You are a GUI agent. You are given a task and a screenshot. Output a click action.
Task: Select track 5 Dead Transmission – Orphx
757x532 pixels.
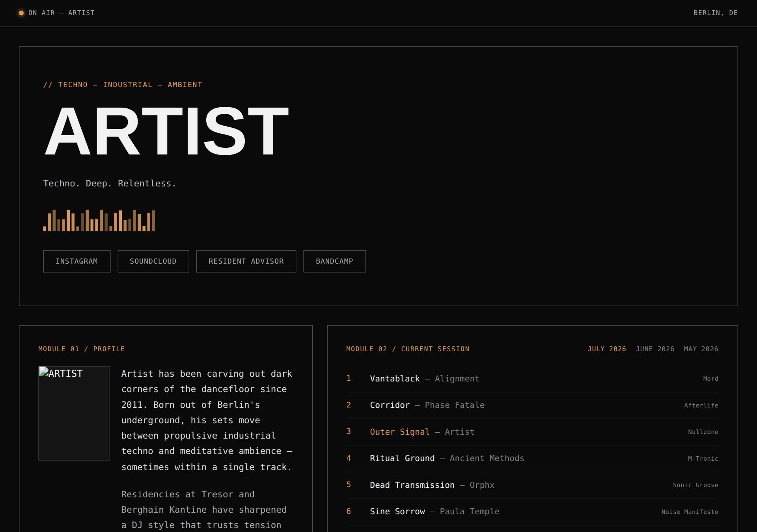pos(532,485)
